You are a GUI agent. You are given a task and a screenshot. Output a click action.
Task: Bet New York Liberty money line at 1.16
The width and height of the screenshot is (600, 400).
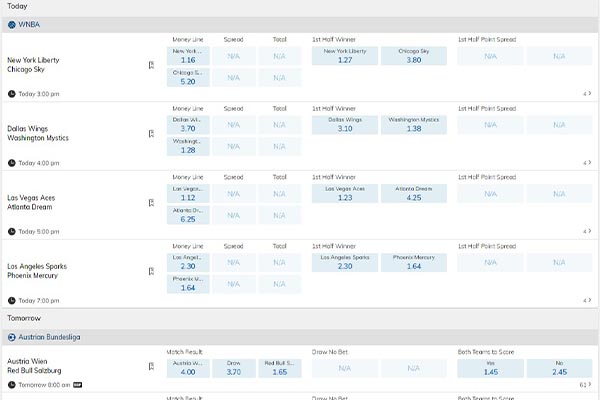pos(188,56)
